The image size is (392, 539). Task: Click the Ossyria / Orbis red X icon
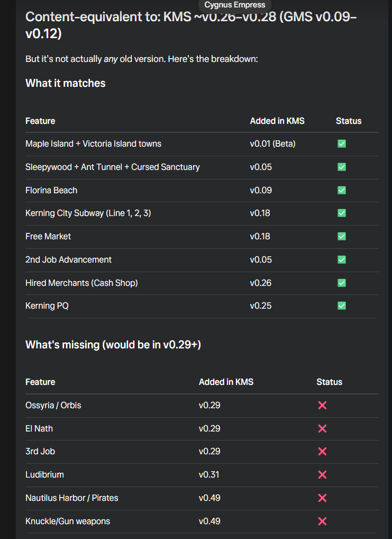click(x=322, y=405)
